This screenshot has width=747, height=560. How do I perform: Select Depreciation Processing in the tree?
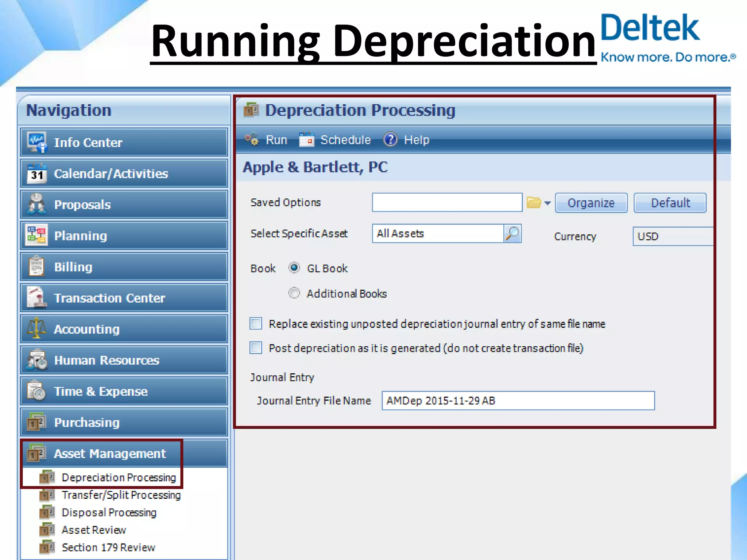(119, 477)
